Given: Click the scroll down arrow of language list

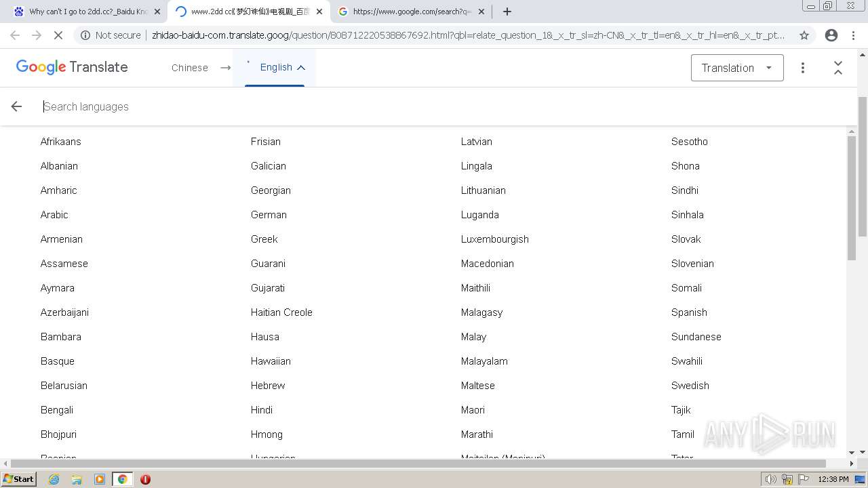Looking at the screenshot, I should point(852,453).
